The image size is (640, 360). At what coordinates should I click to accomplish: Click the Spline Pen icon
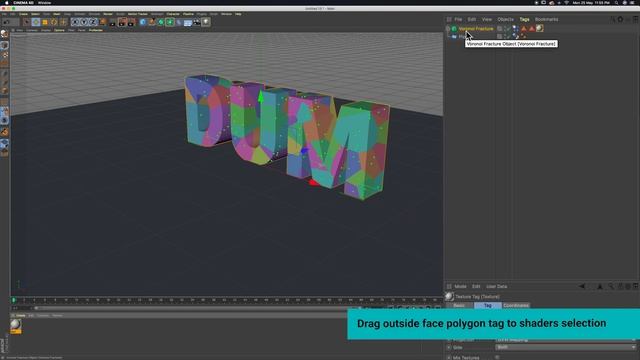(152, 22)
